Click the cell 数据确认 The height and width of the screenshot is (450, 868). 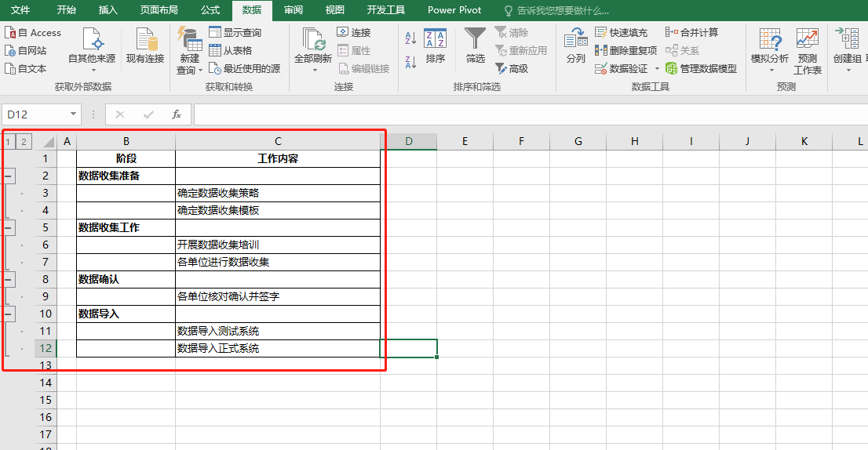pyautogui.click(x=126, y=279)
